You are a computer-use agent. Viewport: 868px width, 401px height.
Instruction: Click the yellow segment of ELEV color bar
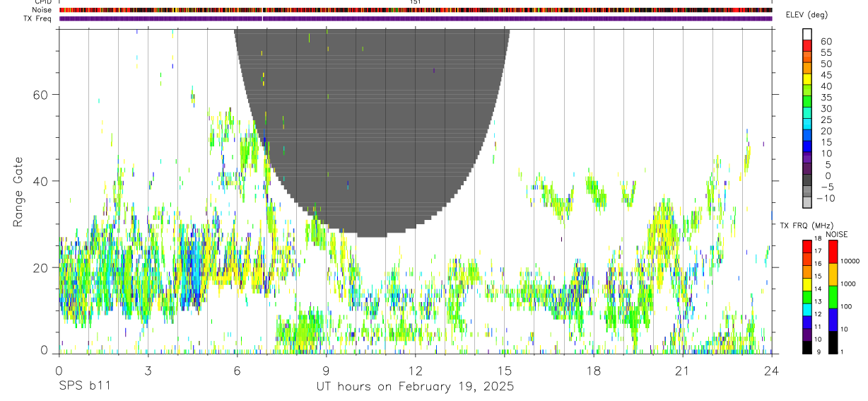coord(807,79)
